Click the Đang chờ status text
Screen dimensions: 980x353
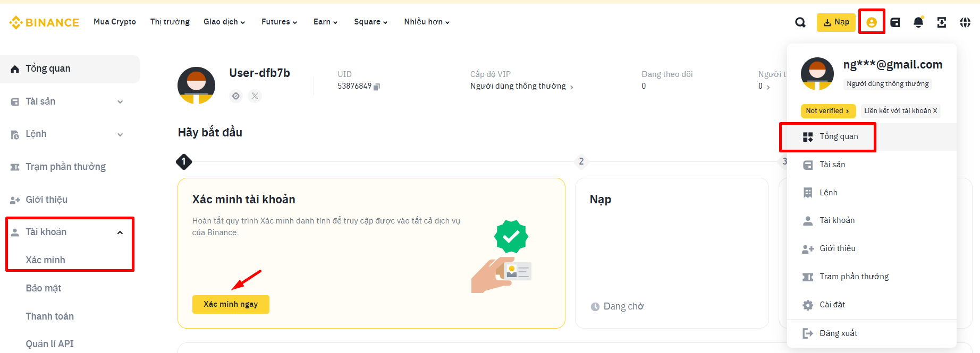click(x=623, y=306)
